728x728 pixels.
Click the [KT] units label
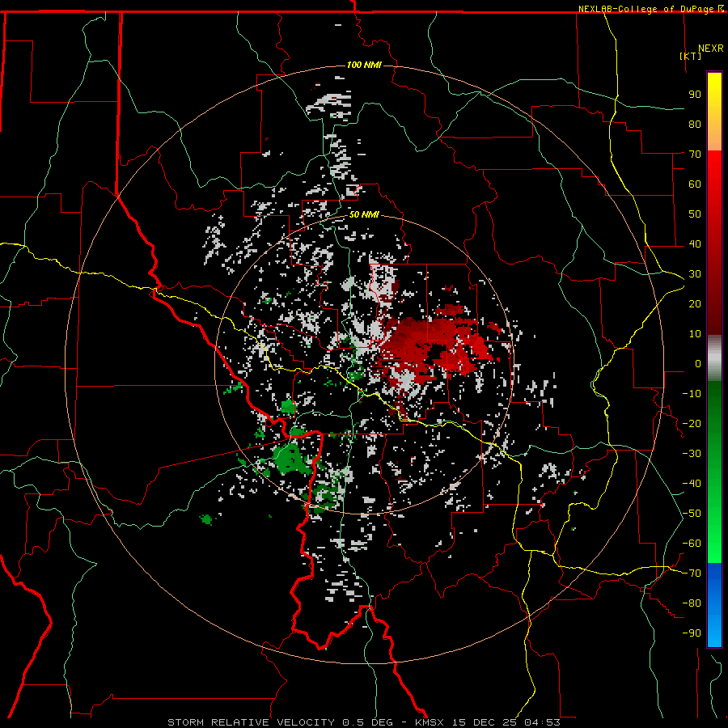691,56
